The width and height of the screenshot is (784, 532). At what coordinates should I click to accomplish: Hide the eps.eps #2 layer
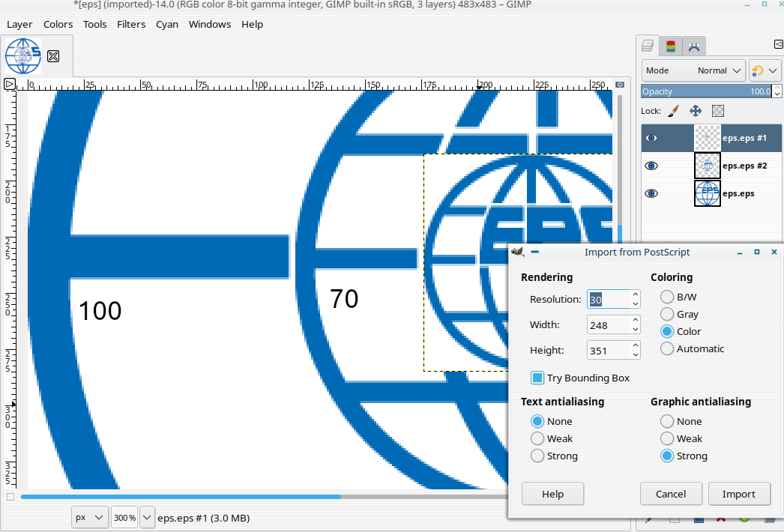(651, 166)
